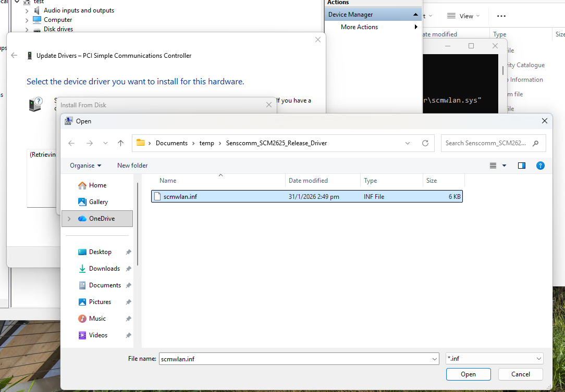Click the Gallery icon in sidebar
Image resolution: width=565 pixels, height=392 pixels.
[82, 201]
